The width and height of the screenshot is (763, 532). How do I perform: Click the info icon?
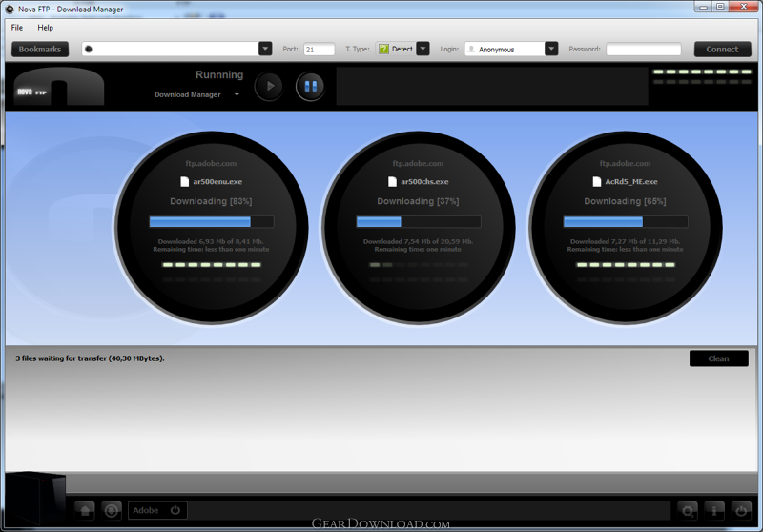pyautogui.click(x=714, y=511)
